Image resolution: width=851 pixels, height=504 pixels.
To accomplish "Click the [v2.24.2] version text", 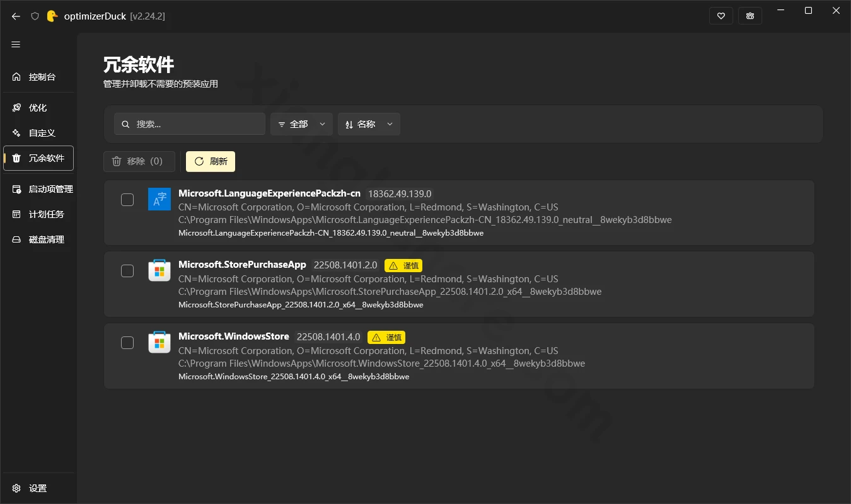I will [x=148, y=16].
